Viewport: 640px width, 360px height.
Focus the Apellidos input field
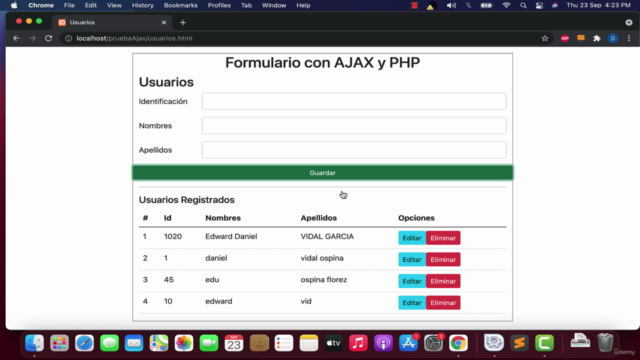[354, 150]
